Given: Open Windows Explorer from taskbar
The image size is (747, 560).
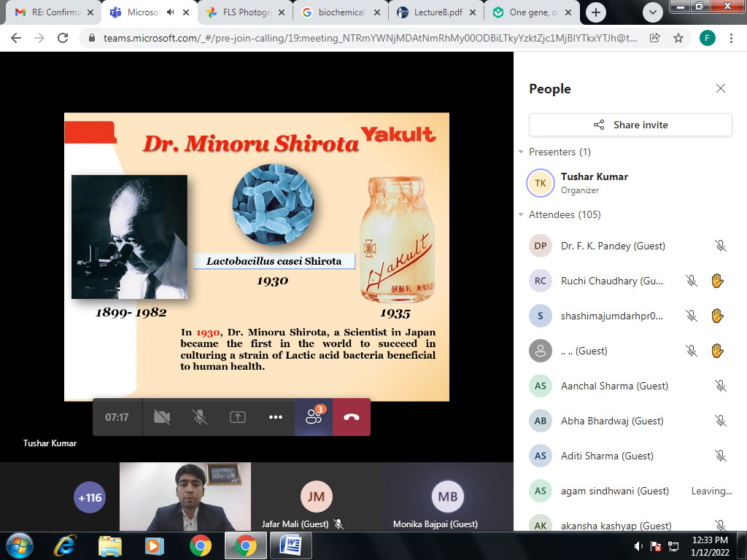Looking at the screenshot, I should [110, 545].
